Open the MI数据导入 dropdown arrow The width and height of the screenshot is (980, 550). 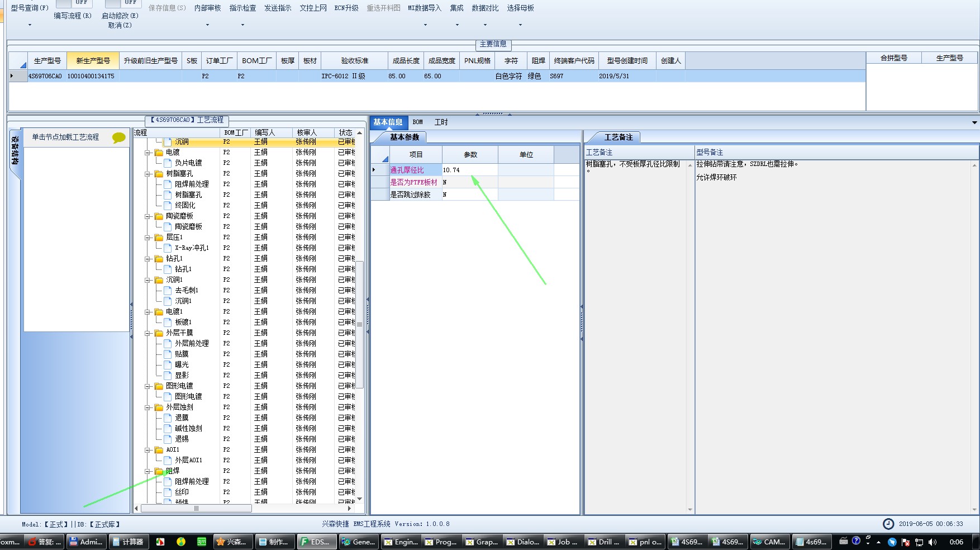[x=425, y=25]
